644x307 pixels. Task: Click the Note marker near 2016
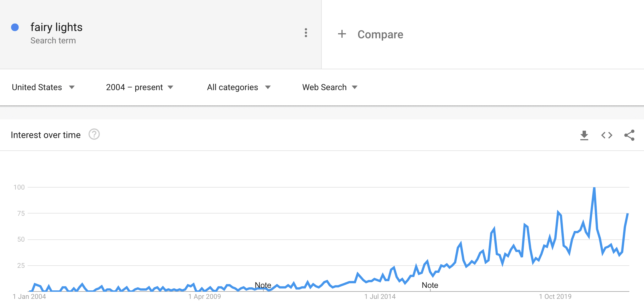[x=430, y=285]
